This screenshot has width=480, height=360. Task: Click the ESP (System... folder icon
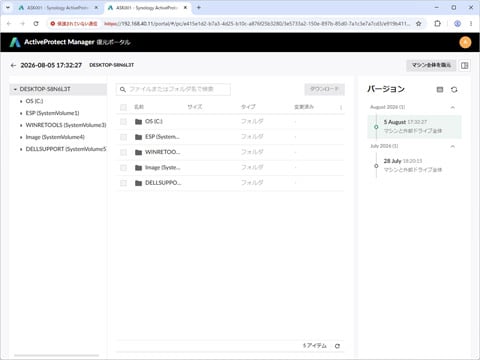[139, 137]
